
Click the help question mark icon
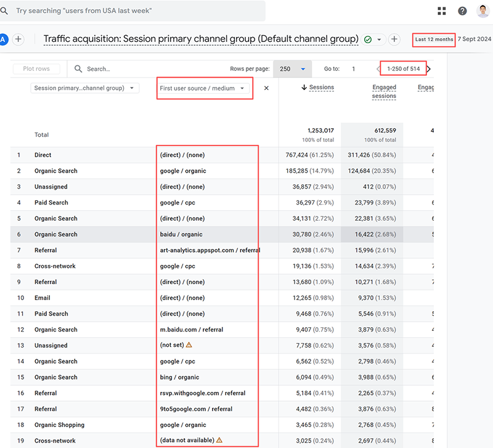coord(462,11)
